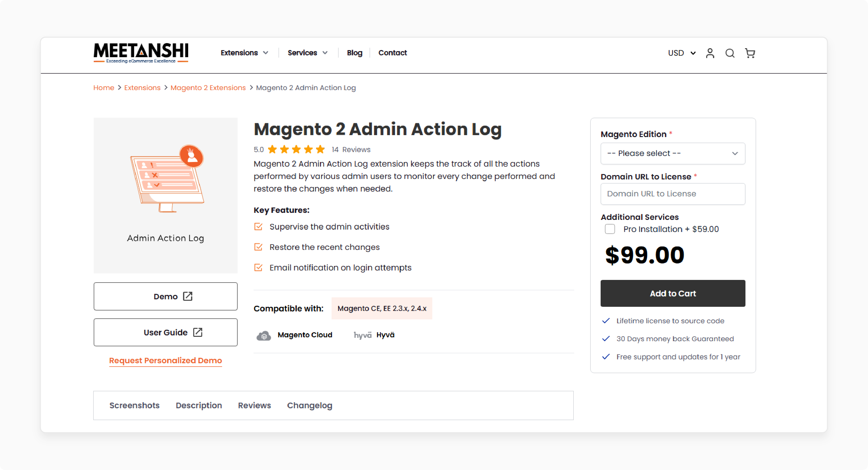This screenshot has height=470, width=868.
Task: Click the Request Personalized Demo link
Action: pyautogui.click(x=165, y=361)
